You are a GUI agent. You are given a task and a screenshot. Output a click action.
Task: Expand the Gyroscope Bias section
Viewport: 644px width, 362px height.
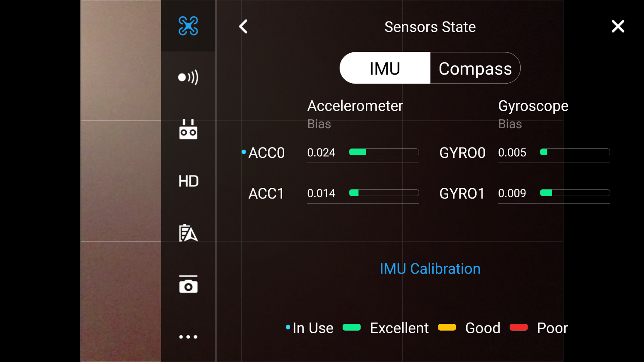tap(510, 124)
